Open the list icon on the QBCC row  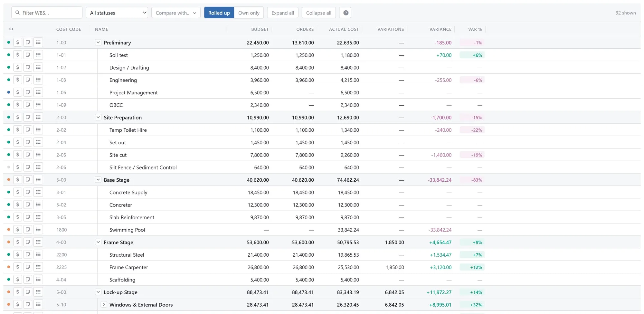point(38,105)
